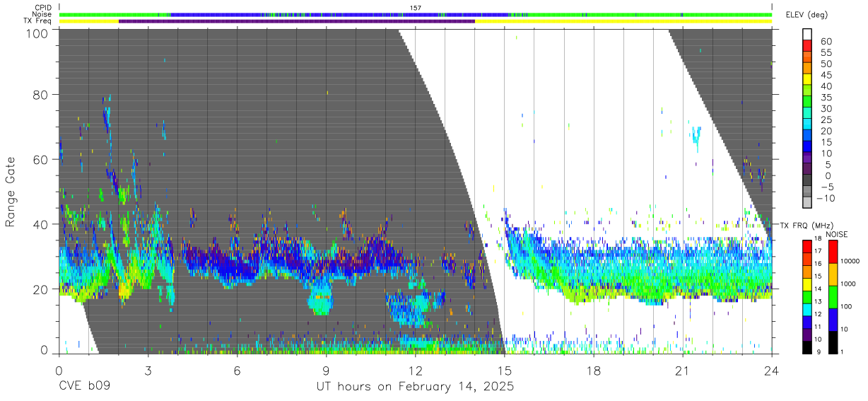This screenshot has height=401, width=868.
Task: Click the 18 tick on UT hours axis
Action: (594, 370)
